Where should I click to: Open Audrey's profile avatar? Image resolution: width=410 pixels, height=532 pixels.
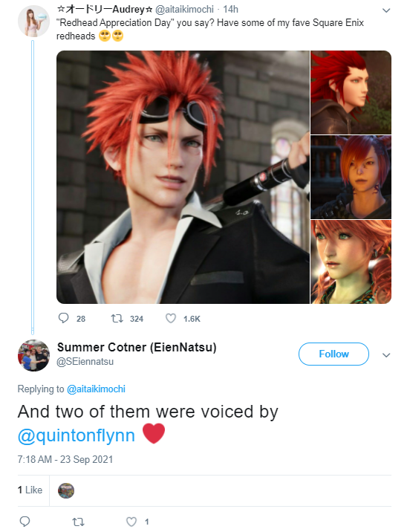33,21
